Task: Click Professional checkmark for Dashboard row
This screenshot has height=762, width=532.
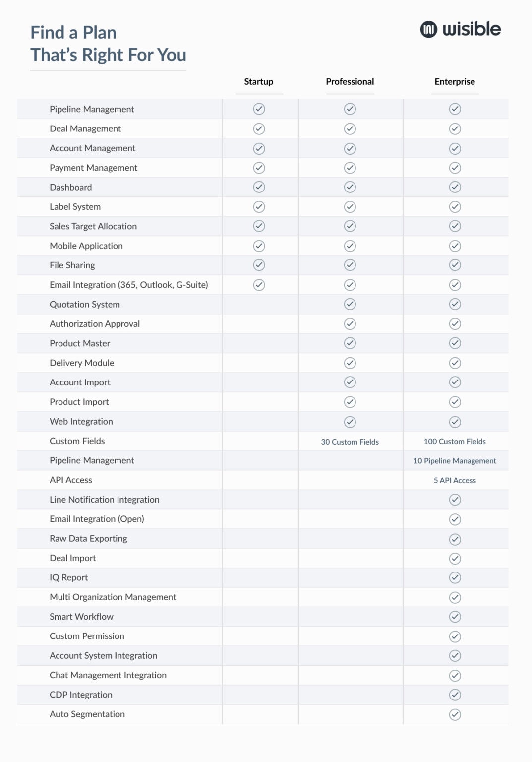Action: pyautogui.click(x=350, y=187)
